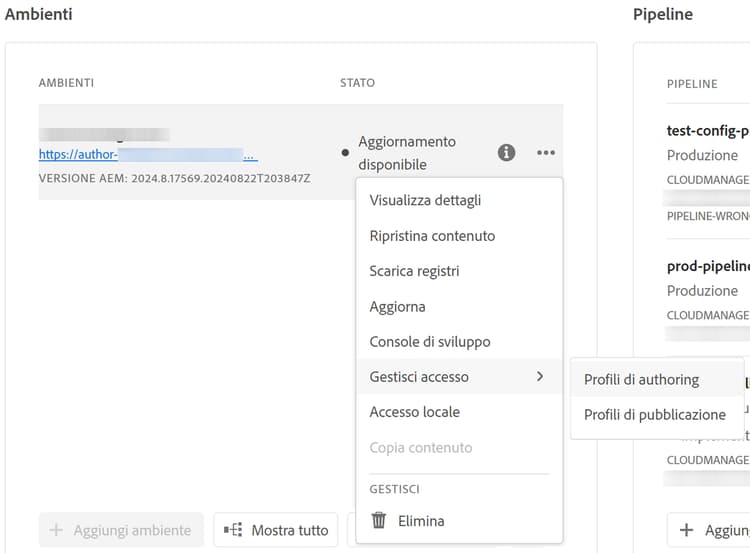Click the info icon beside Aggiornamento disponibile
This screenshot has width=750, height=553.
pos(507,153)
